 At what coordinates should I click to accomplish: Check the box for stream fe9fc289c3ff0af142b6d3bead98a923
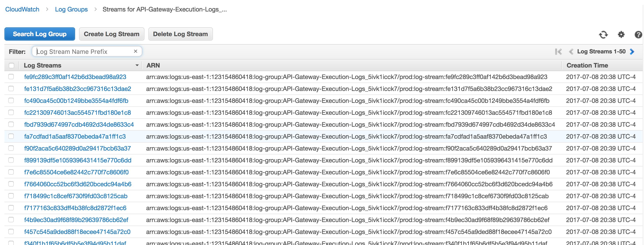pyautogui.click(x=11, y=77)
